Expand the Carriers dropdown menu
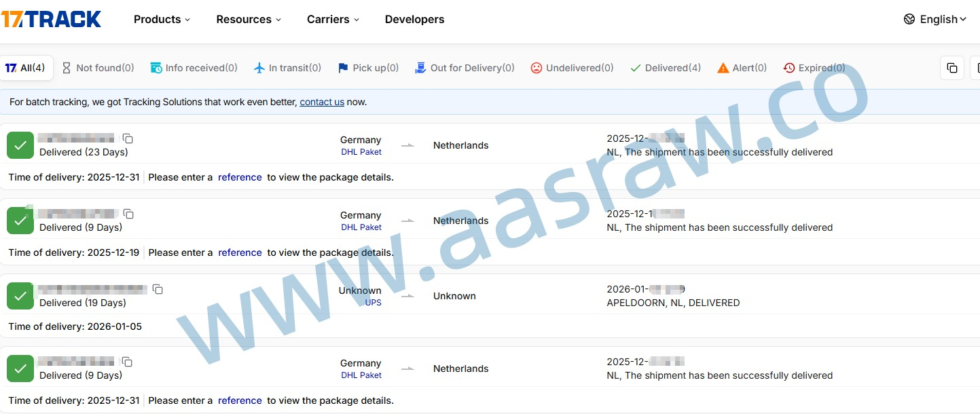The height and width of the screenshot is (414, 980). (333, 20)
